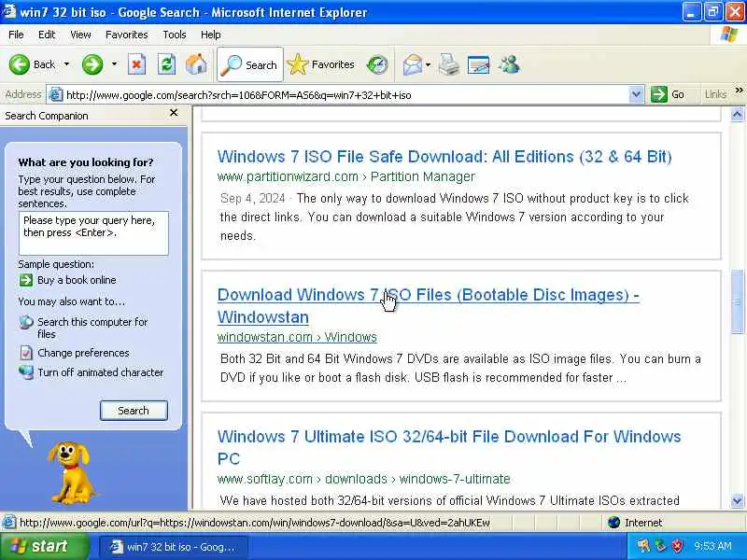
Task: Click the vertical scrollbar thumb
Action: click(737, 301)
